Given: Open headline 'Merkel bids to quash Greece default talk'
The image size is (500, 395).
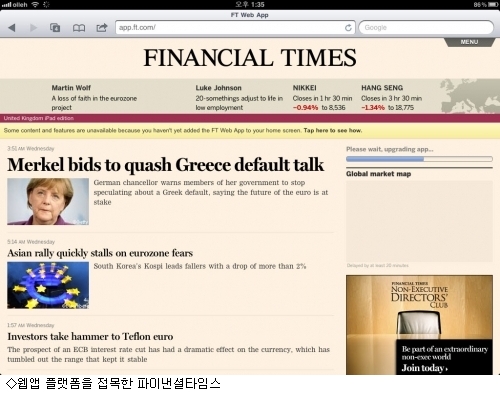Looking at the screenshot, I should click(166, 165).
